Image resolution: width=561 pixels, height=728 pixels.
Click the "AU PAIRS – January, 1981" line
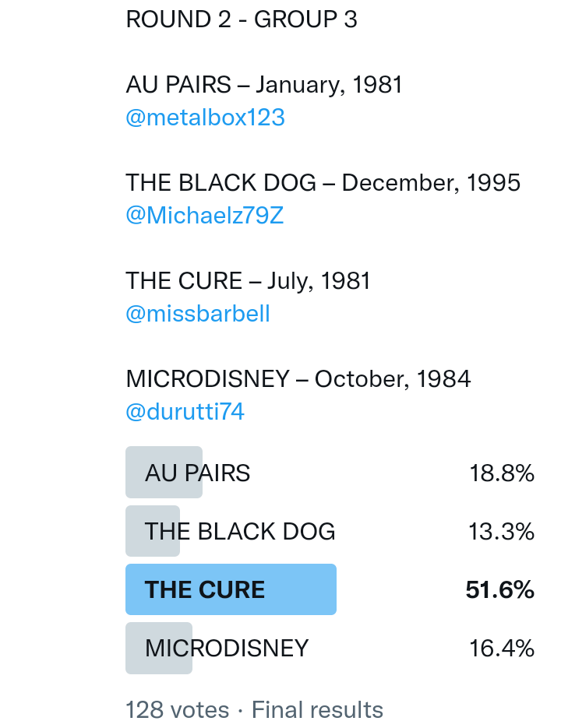click(264, 84)
